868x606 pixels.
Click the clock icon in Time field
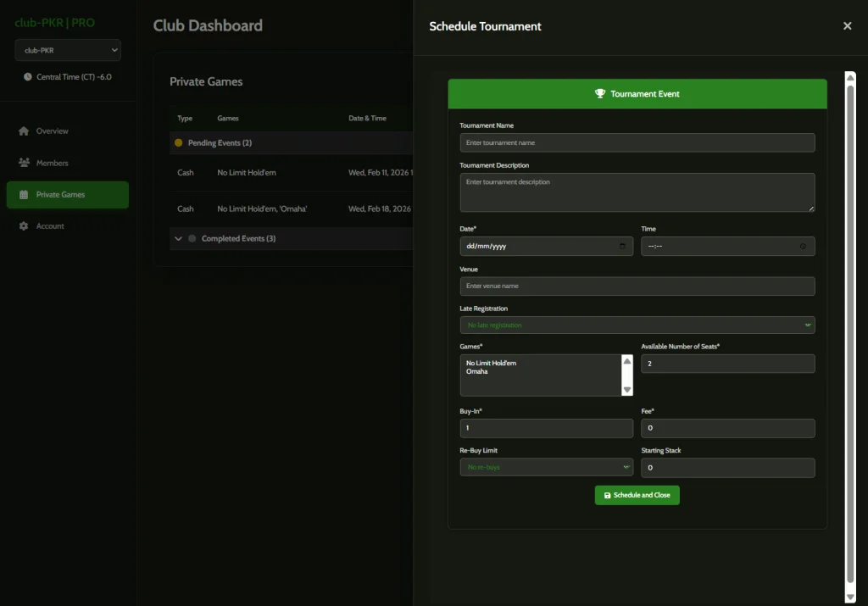point(803,247)
